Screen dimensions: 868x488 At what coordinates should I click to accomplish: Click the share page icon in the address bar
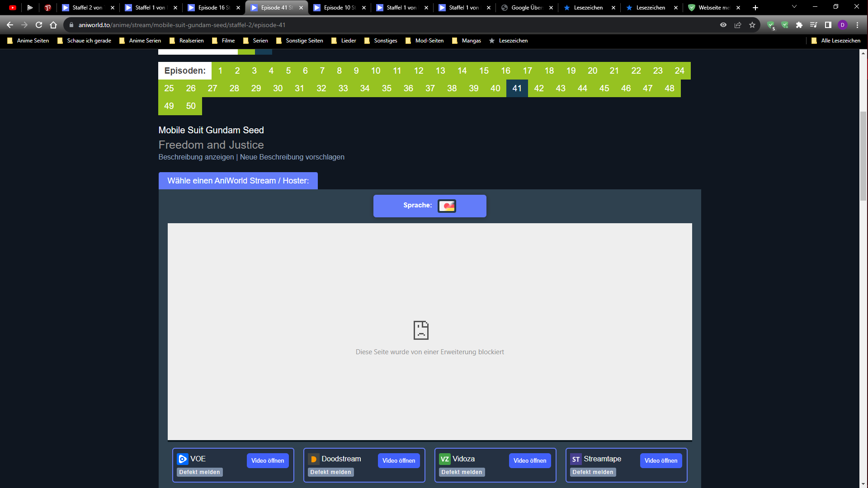[738, 25]
